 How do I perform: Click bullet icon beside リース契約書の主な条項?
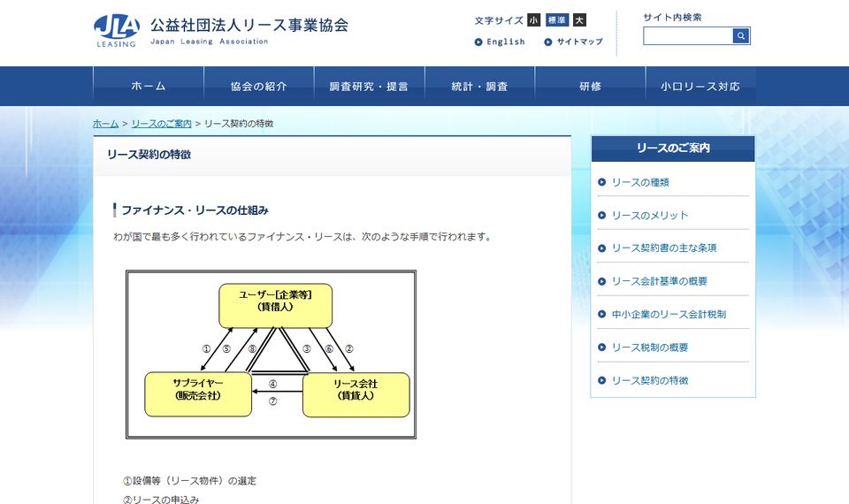tap(601, 248)
